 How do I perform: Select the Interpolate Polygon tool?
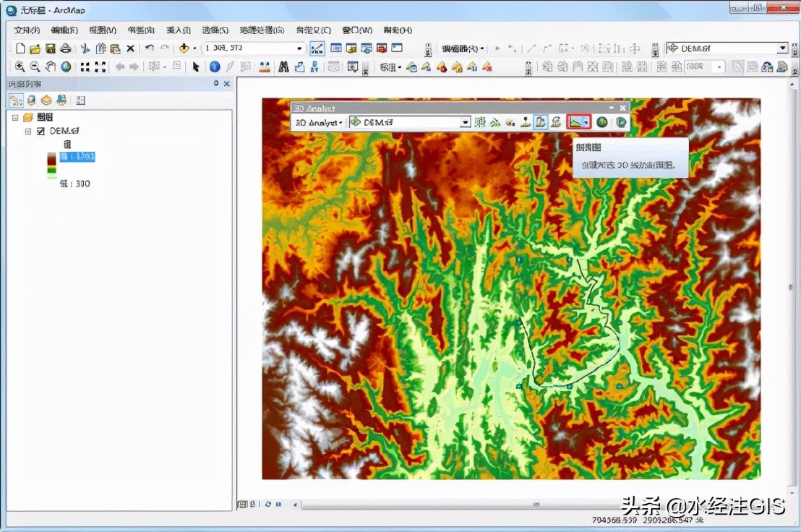[x=556, y=123]
